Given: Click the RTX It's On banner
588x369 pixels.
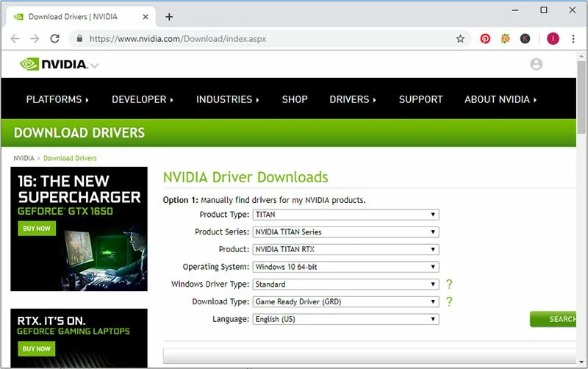Looking at the screenshot, I should [x=79, y=338].
